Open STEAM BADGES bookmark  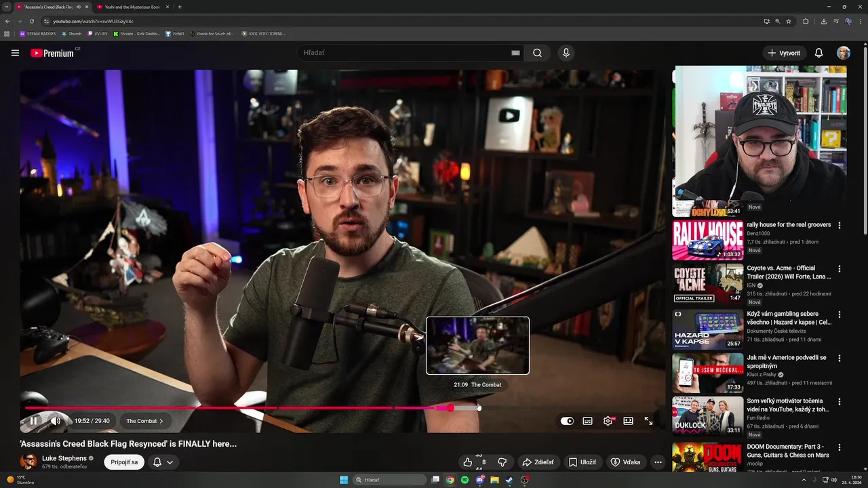(38, 33)
